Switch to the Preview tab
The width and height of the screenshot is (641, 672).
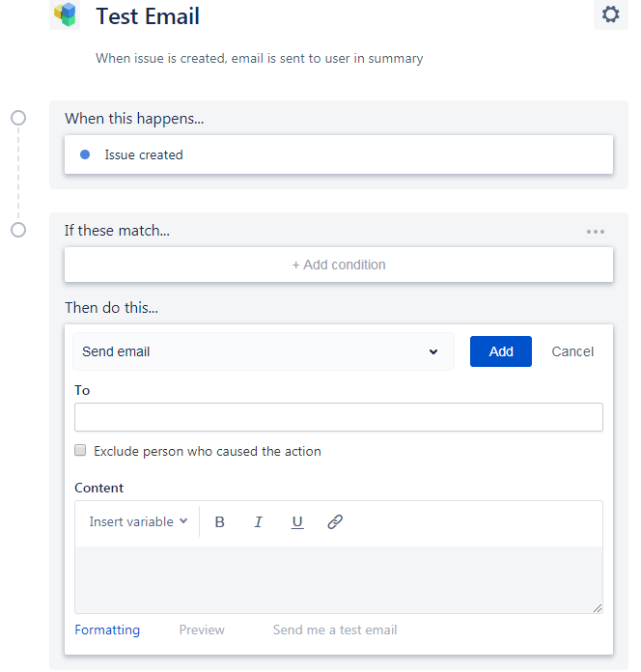coord(202,630)
